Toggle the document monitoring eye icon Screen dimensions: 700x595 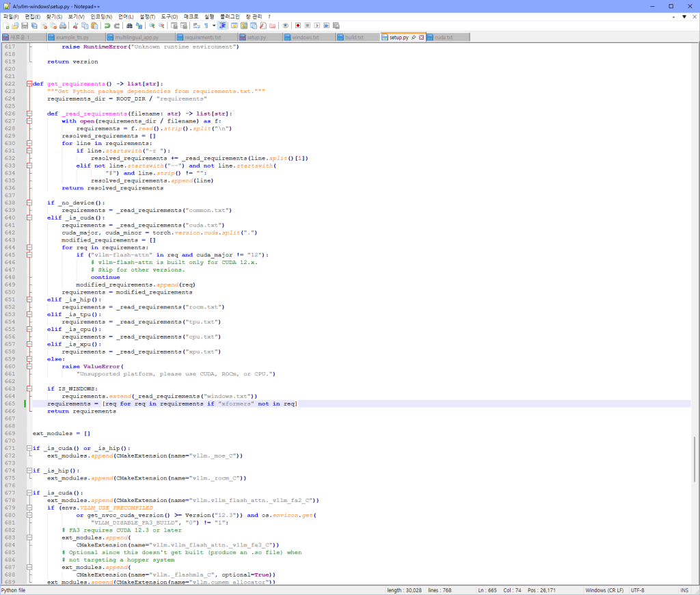(x=285, y=25)
